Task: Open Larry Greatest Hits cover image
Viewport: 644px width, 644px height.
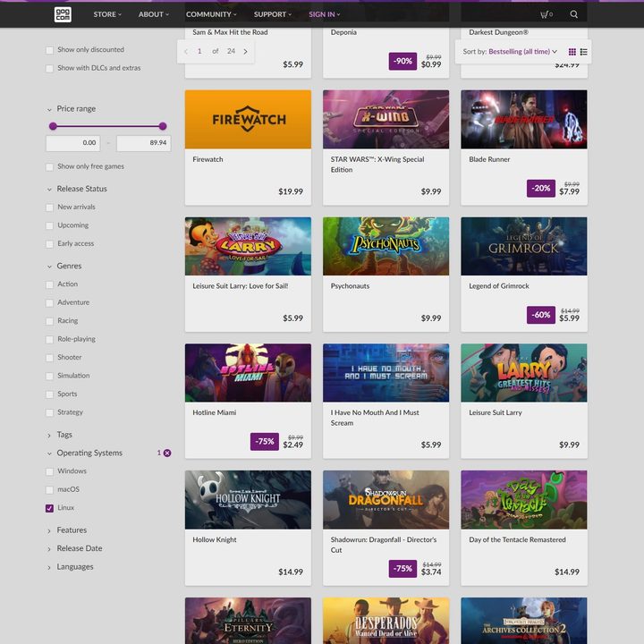Action: click(524, 373)
